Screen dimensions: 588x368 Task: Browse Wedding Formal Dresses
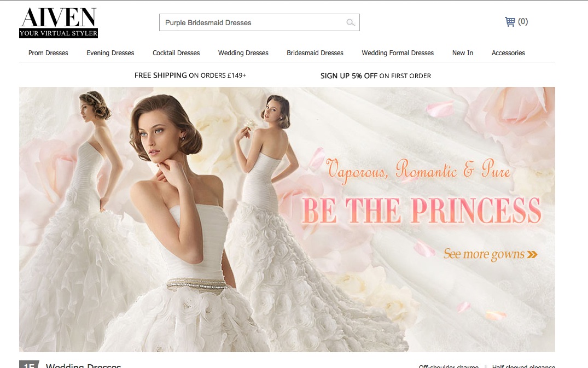coord(398,53)
